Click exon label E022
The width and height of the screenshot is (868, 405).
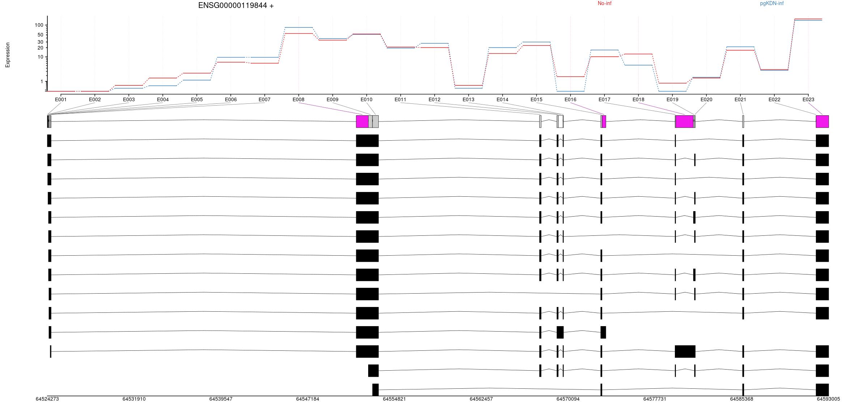tap(774, 99)
